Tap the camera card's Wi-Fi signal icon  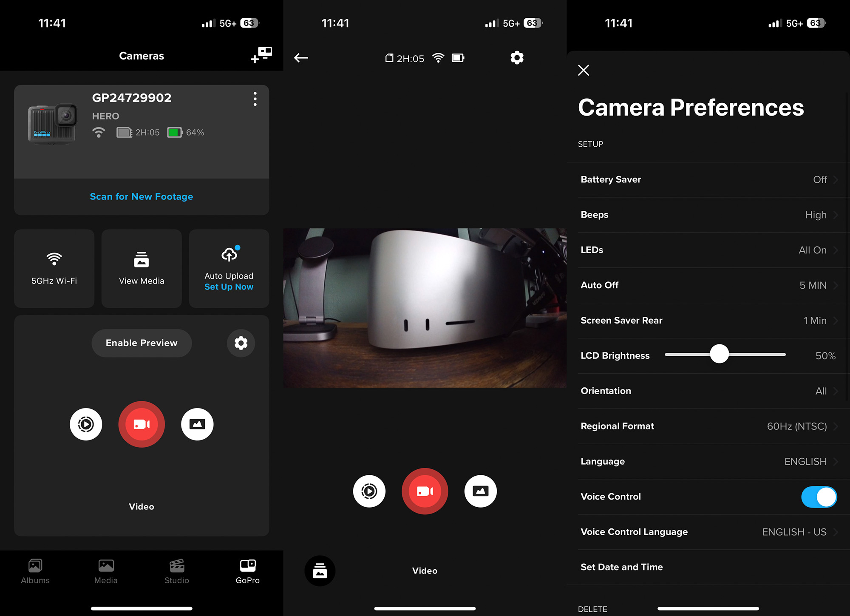[x=99, y=133]
